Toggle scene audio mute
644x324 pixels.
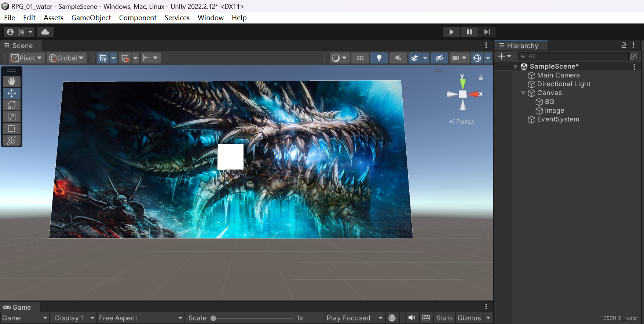[398, 58]
